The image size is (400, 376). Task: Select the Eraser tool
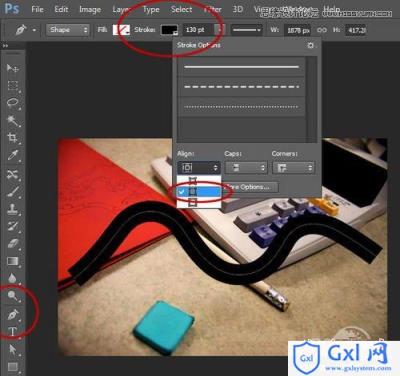(x=13, y=244)
